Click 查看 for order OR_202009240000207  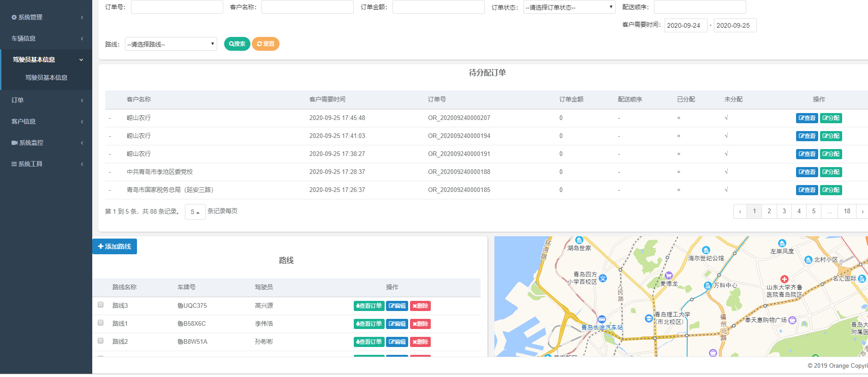point(807,118)
